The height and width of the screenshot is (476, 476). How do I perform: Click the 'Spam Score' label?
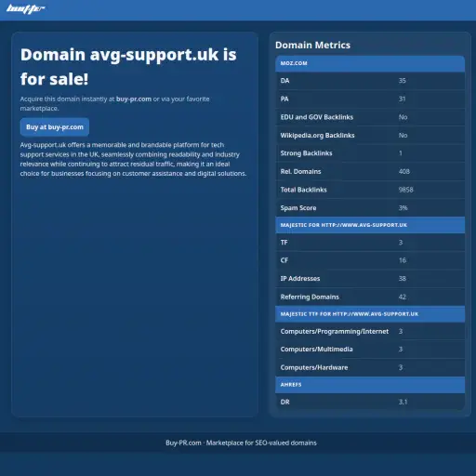click(x=298, y=208)
